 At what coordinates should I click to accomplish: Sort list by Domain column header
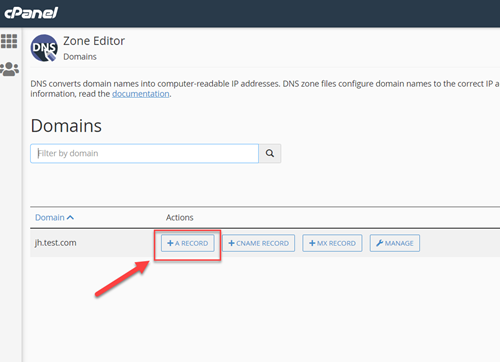click(x=50, y=218)
